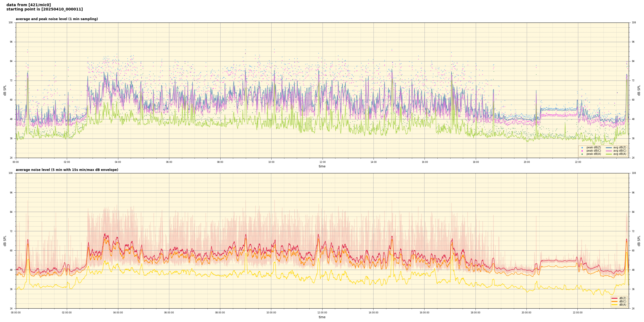The image size is (644, 322).
Task: Select the avg dB(Z) blue legend line
Action: [609, 148]
